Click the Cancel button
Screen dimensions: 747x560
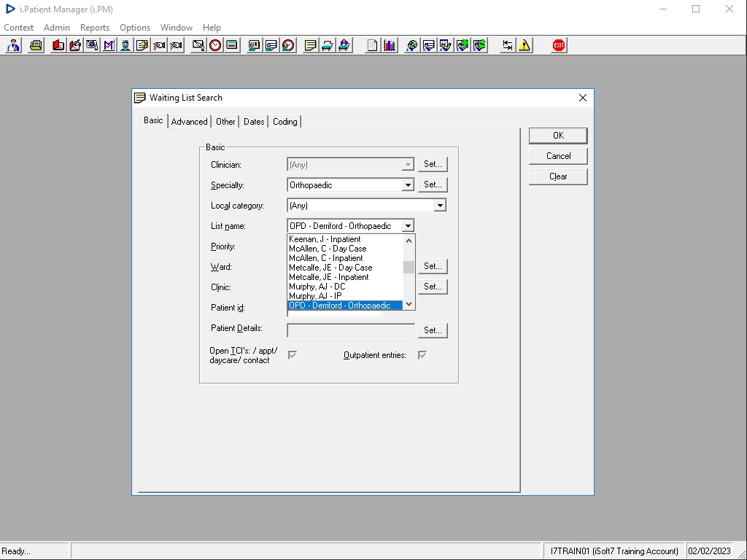pyautogui.click(x=558, y=156)
